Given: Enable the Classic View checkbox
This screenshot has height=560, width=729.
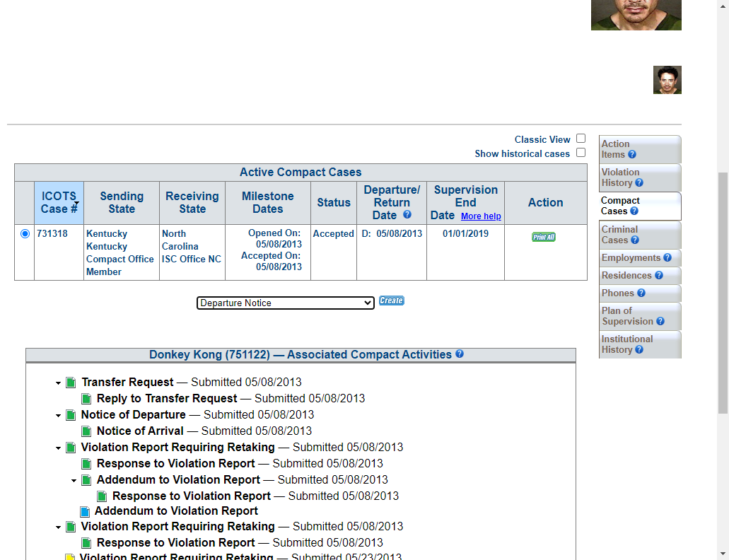Looking at the screenshot, I should (581, 139).
